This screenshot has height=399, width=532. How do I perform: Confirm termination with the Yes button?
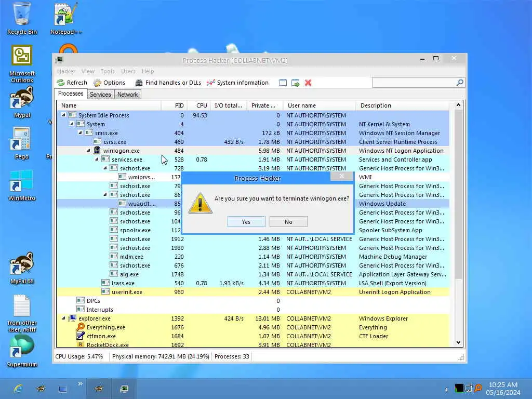coord(246,221)
